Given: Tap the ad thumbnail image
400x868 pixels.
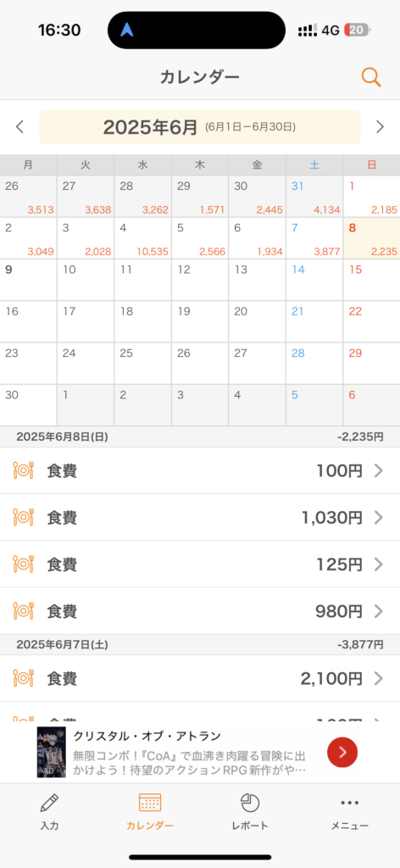Looking at the screenshot, I should click(52, 752).
